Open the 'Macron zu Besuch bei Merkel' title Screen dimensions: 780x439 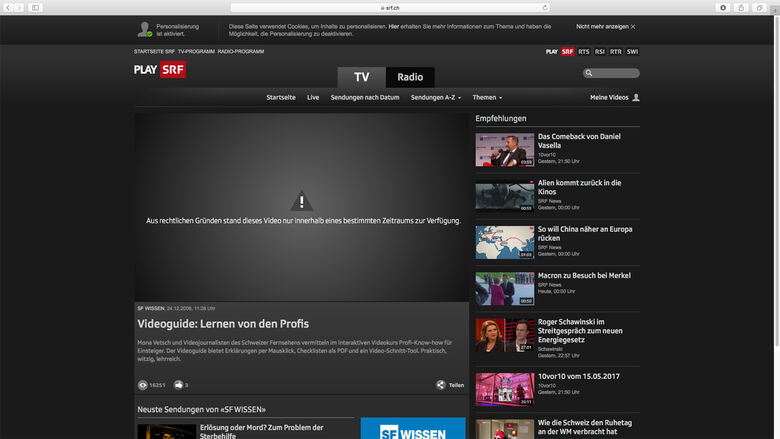click(584, 275)
